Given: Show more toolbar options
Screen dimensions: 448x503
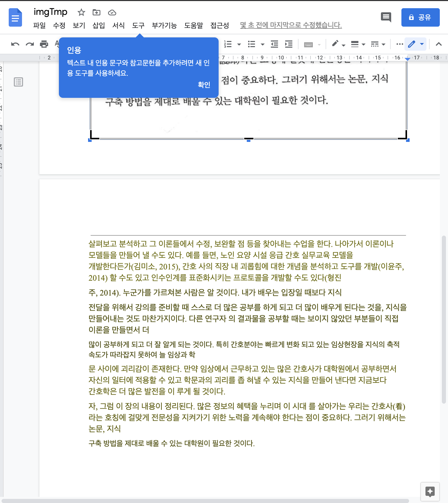Looking at the screenshot, I should [x=400, y=44].
